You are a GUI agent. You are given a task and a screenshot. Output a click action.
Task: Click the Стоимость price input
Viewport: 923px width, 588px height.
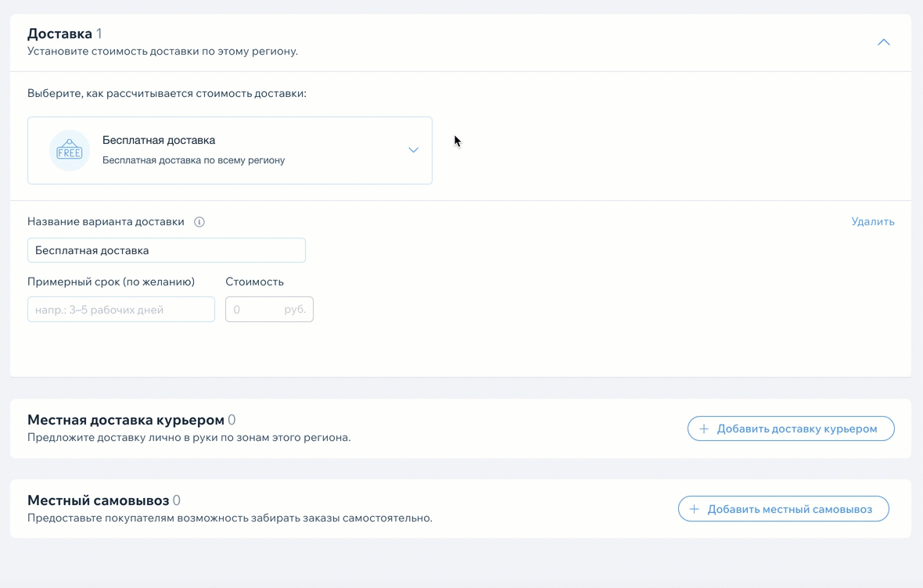coord(253,310)
